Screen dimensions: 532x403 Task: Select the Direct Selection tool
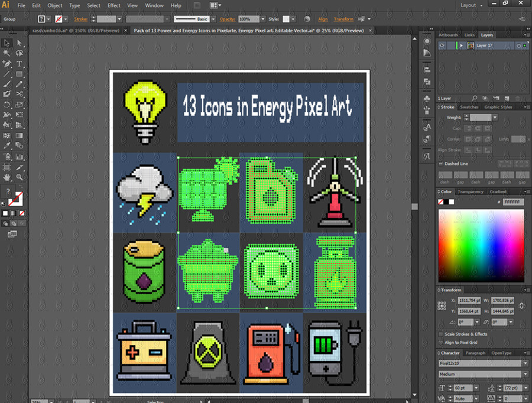coord(19,42)
